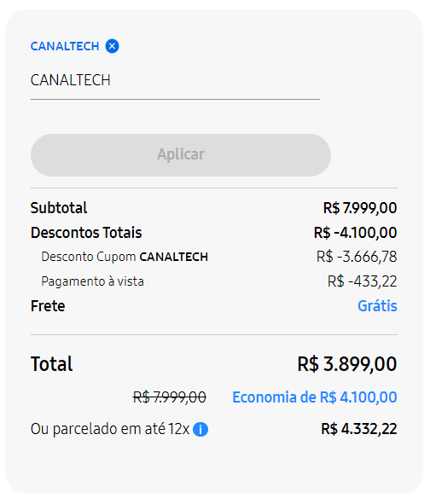Viewport: 430px width, 504px height.
Task: Remove the applied CANALTECH coupon (blue X icon)
Action: point(113,46)
